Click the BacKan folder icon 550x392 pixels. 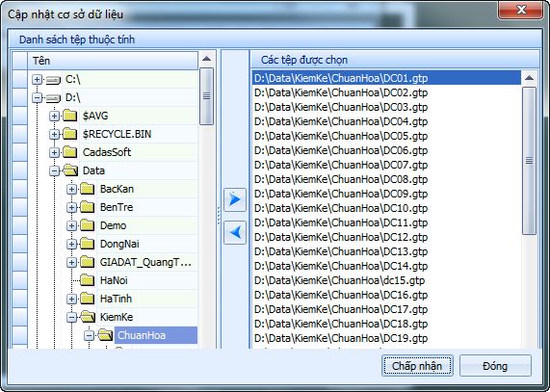click(x=88, y=189)
